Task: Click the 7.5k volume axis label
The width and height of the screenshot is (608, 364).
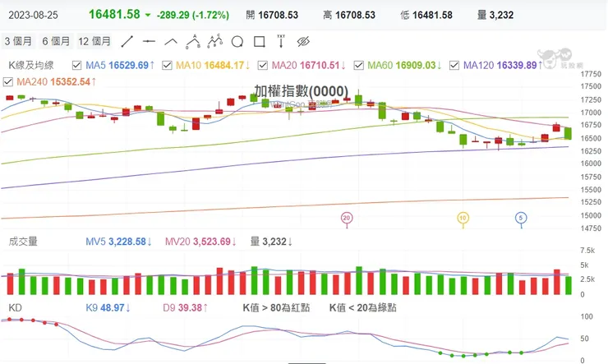Action: click(x=587, y=251)
